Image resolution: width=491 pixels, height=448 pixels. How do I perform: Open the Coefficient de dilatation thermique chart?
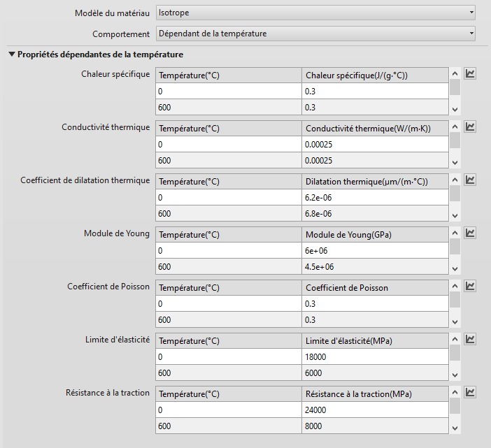tap(471, 180)
